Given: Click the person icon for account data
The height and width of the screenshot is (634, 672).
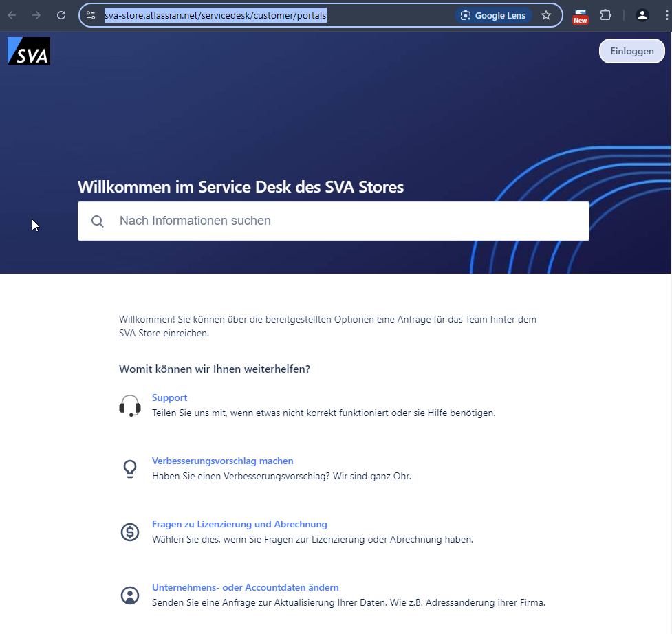Looking at the screenshot, I should click(x=129, y=595).
